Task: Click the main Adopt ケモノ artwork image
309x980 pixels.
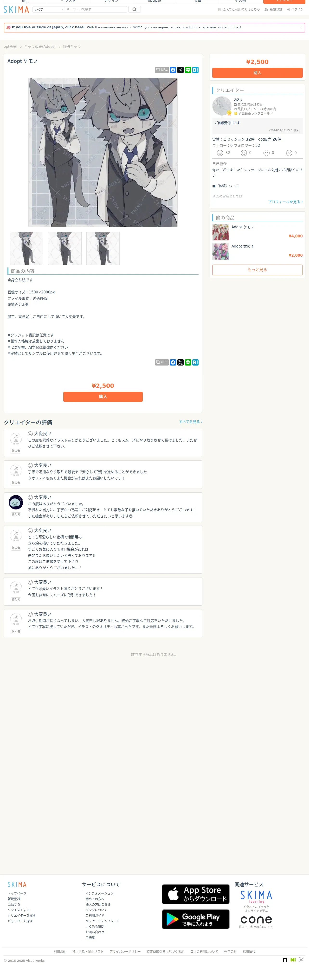Action: click(103, 152)
